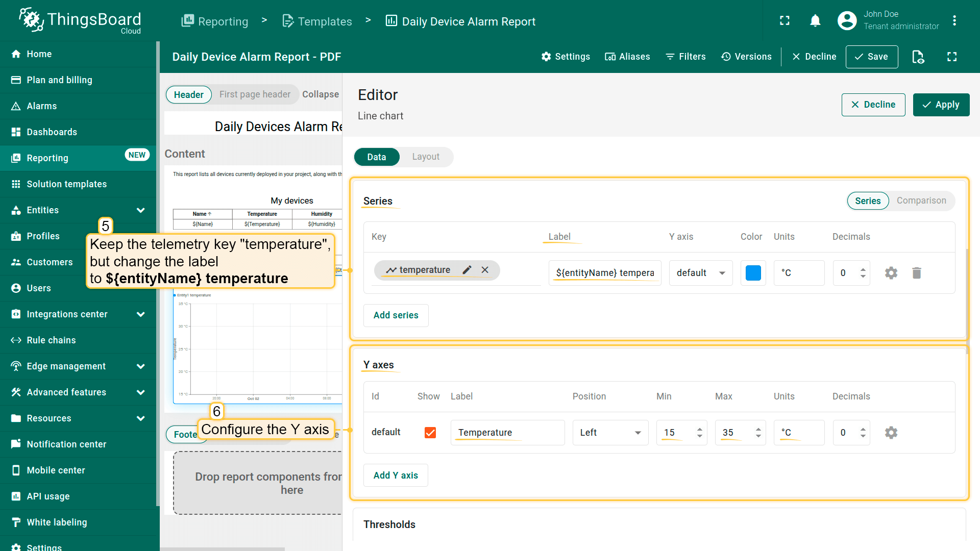Select the First page header toggle
The image size is (980, 551).
(x=255, y=94)
